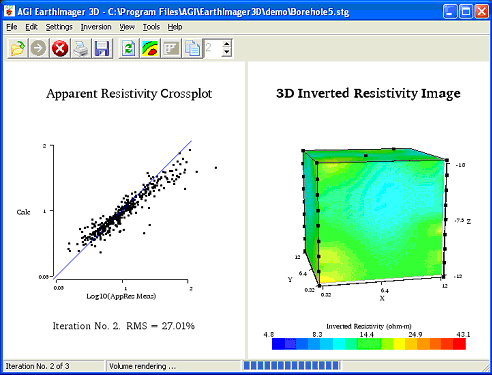Start inversion with the gray arrow icon

38,49
